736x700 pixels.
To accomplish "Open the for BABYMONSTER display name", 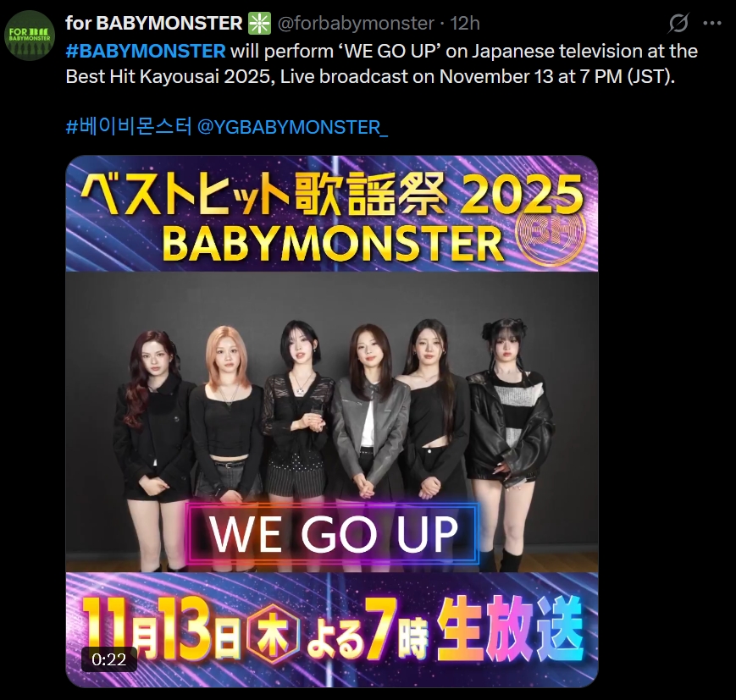I will (153, 24).
